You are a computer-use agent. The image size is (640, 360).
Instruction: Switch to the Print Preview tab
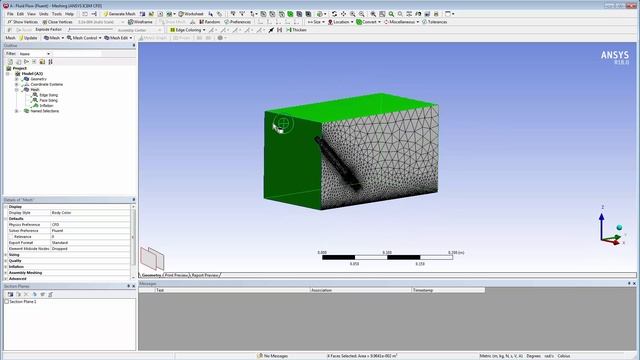click(176, 276)
